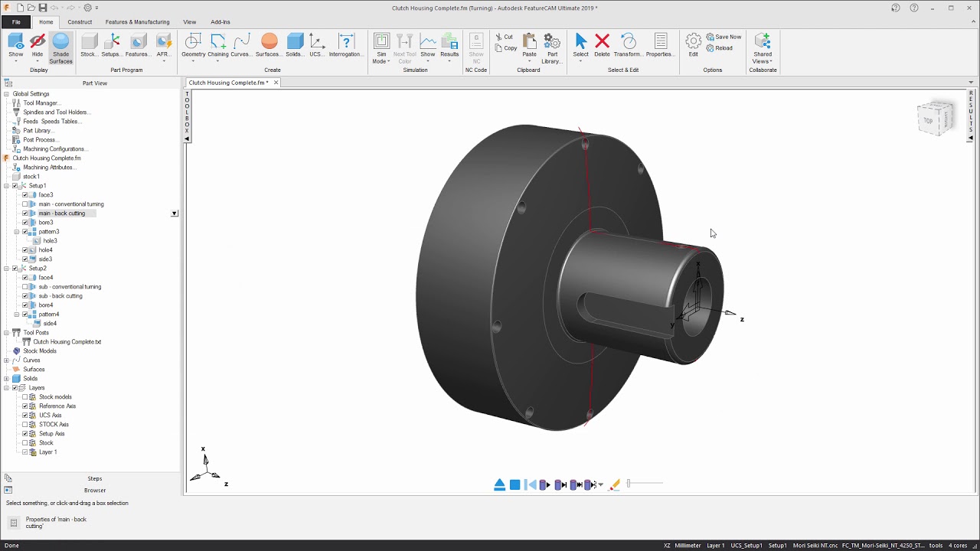Open simulation Results

[449, 46]
